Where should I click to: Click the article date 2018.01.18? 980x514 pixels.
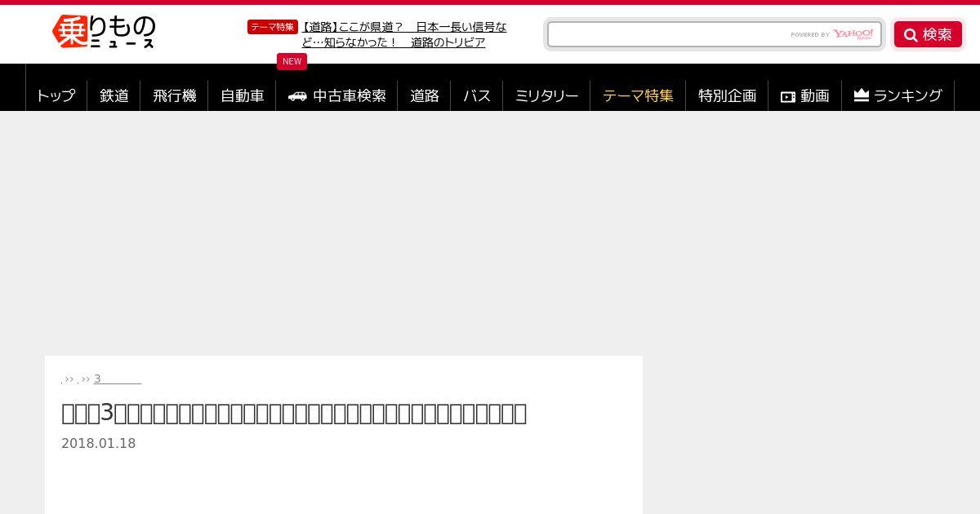[x=99, y=443]
